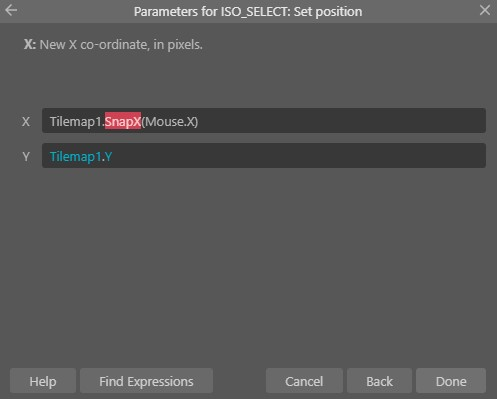497x399 pixels.
Task: Cancel the Set position parameters
Action: pyautogui.click(x=304, y=381)
